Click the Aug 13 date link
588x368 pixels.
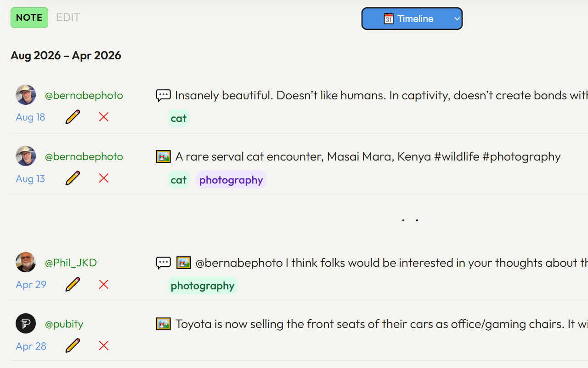point(30,178)
